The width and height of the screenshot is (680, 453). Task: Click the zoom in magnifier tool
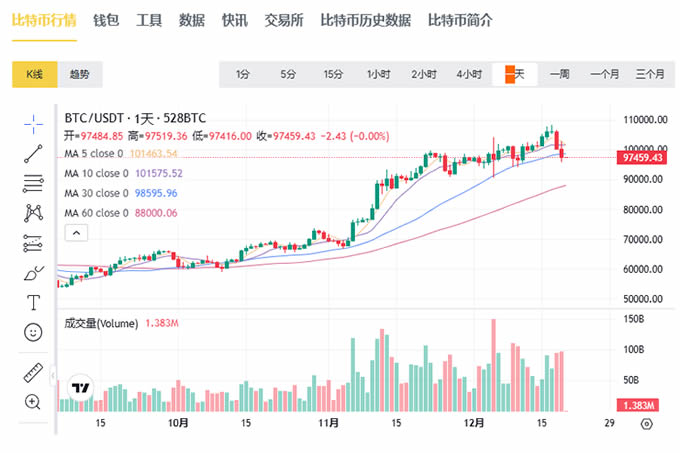(33, 402)
